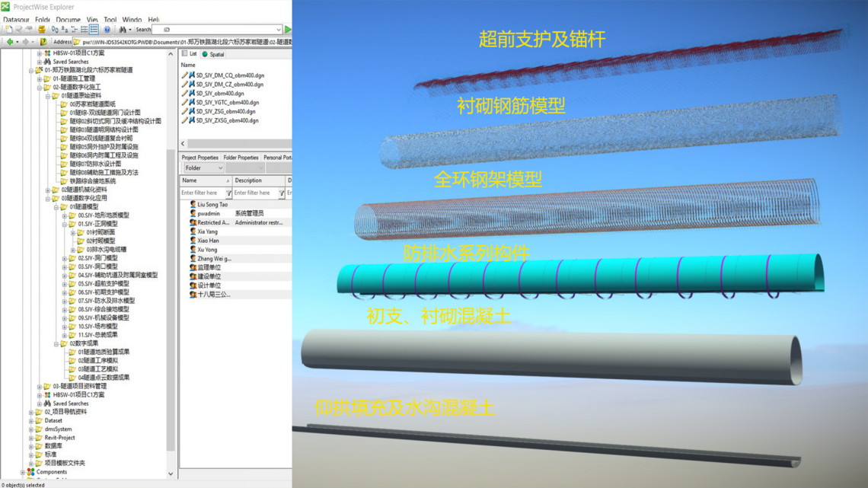
Task: Select file SD_SJY_ZSG_obm400.dgn
Action: pyautogui.click(x=225, y=111)
